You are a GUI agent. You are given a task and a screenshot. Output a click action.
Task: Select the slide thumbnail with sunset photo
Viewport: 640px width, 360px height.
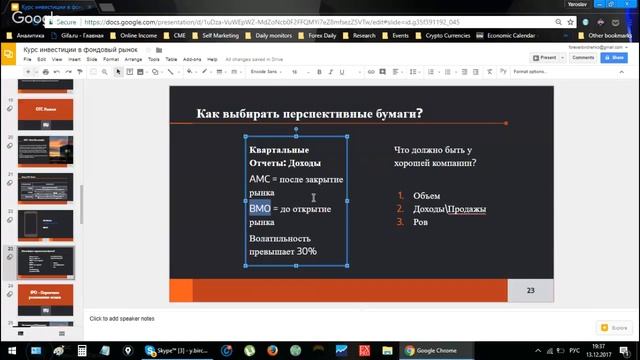coord(46,151)
